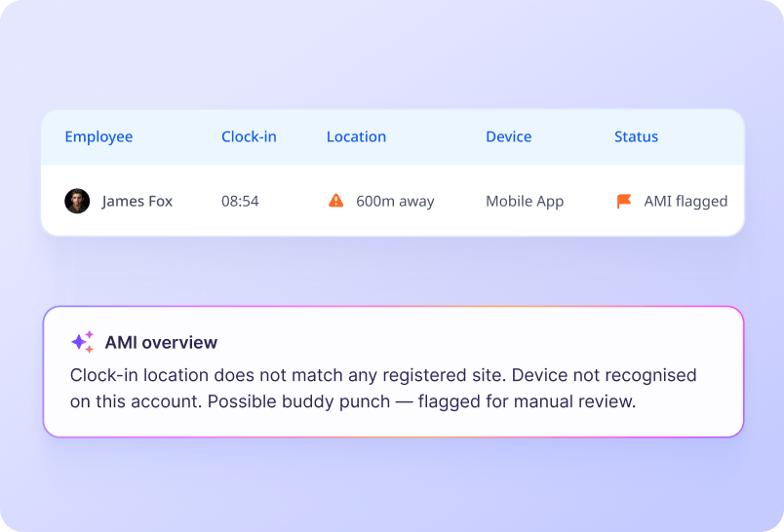
Task: Click the orange flag icon in Status
Action: coord(624,201)
